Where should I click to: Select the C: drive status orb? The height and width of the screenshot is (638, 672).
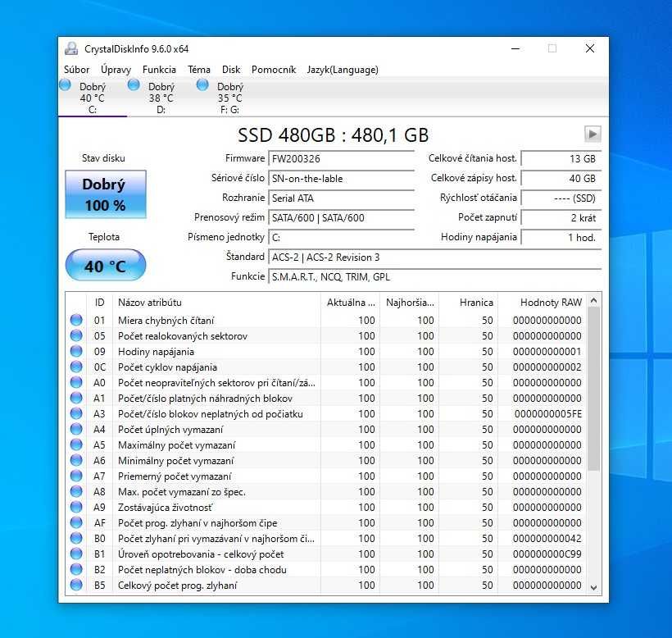click(x=65, y=85)
